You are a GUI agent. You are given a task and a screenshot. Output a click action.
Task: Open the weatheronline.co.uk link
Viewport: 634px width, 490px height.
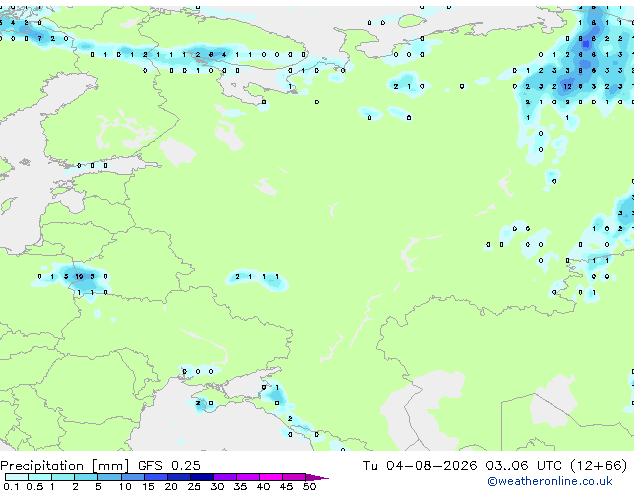(550, 481)
